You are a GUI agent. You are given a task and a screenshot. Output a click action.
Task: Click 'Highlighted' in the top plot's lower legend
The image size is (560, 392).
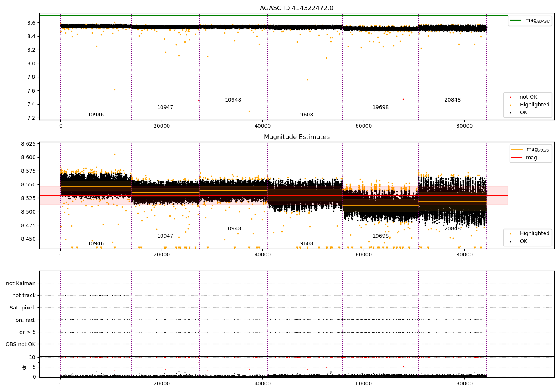pyautogui.click(x=534, y=105)
